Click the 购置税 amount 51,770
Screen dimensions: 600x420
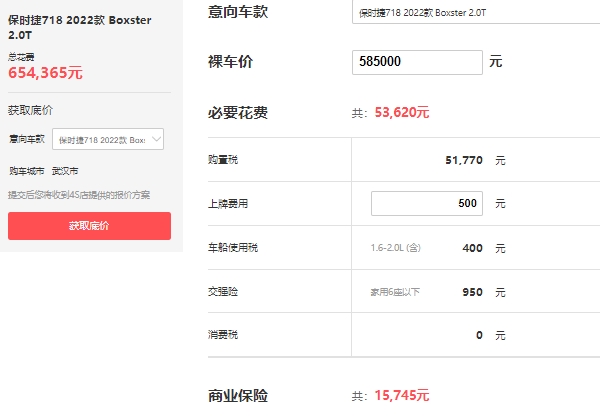point(464,160)
